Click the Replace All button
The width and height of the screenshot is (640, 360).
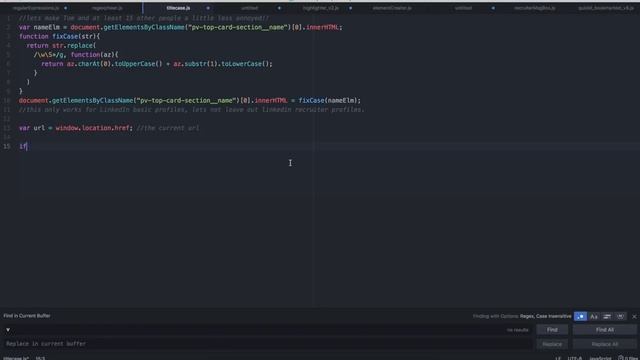(x=604, y=344)
